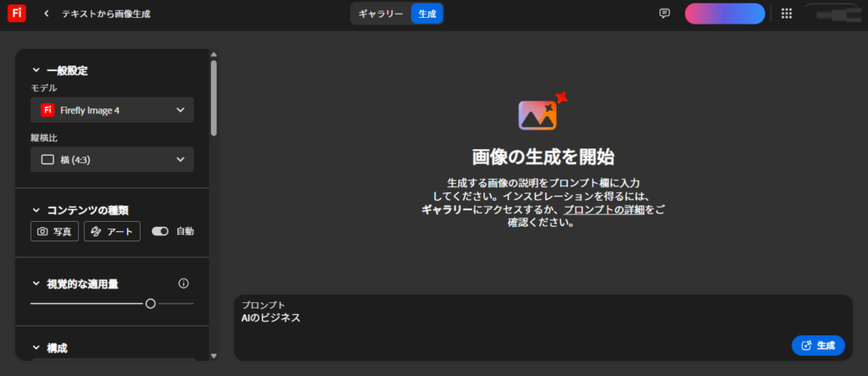The width and height of the screenshot is (868, 376).
Task: Open the プロンプトの詳細 link
Action: [604, 209]
